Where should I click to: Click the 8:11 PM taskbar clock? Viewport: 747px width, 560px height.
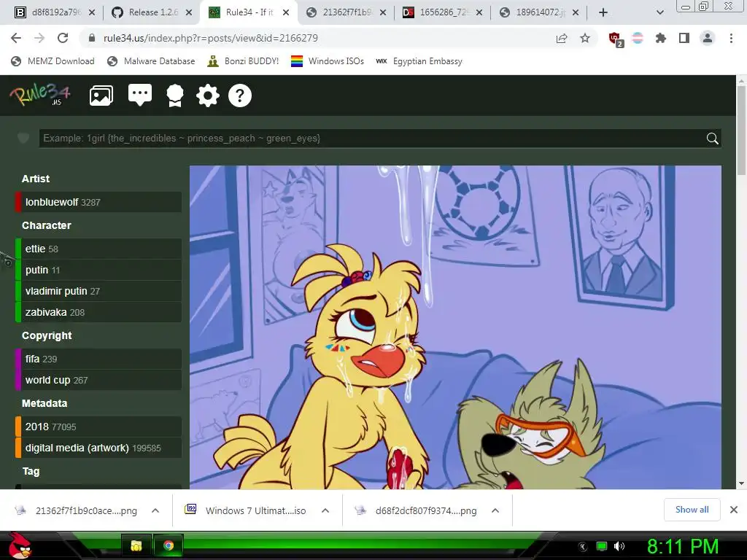[x=683, y=547]
